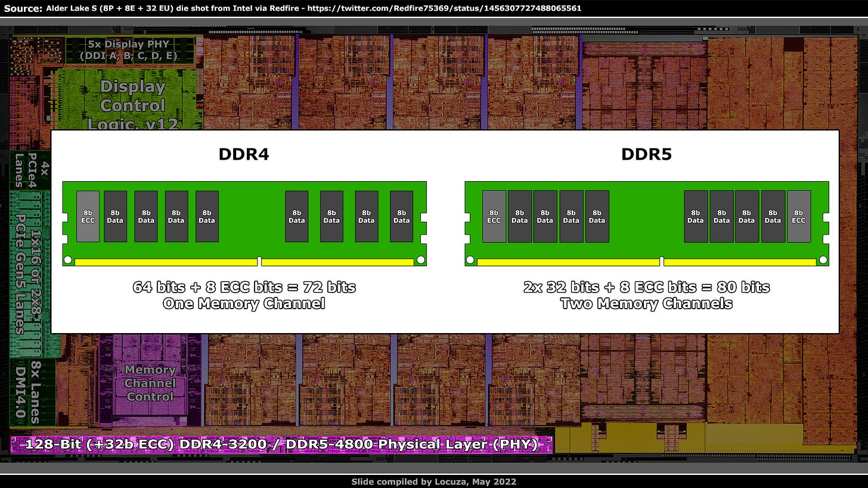Click the "(DDI A, B, C, D, E)" text
The image size is (868, 488).
tap(129, 56)
